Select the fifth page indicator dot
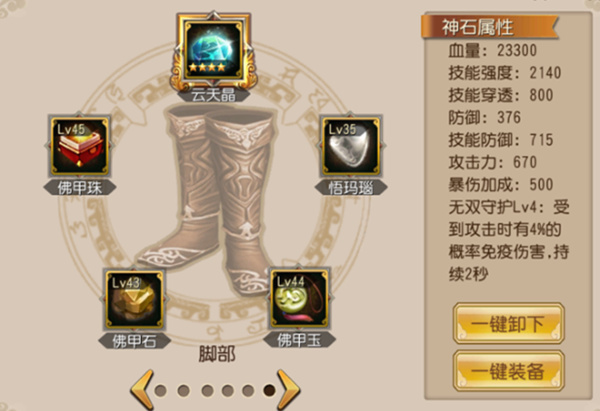The height and width of the screenshot is (411, 600). point(248,391)
